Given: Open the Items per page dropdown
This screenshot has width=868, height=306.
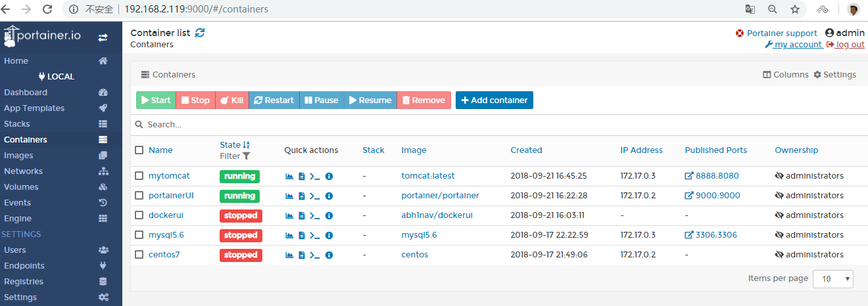Looking at the screenshot, I should 833,278.
